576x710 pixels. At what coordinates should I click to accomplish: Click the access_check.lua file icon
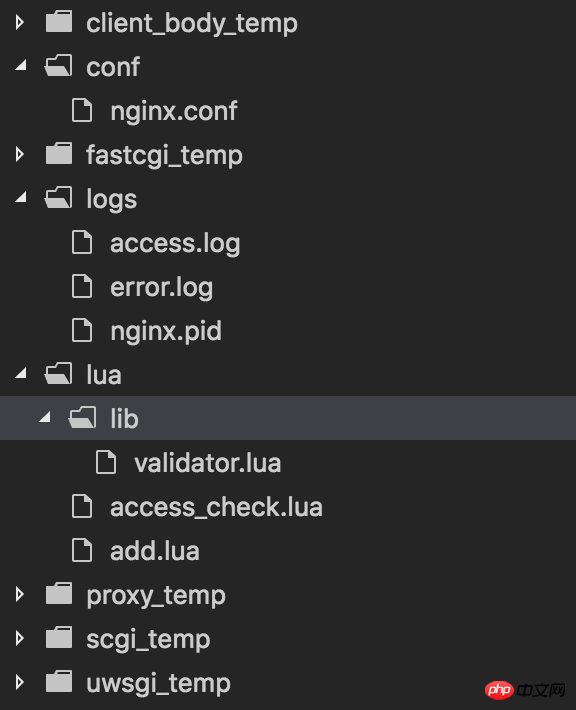coord(82,506)
